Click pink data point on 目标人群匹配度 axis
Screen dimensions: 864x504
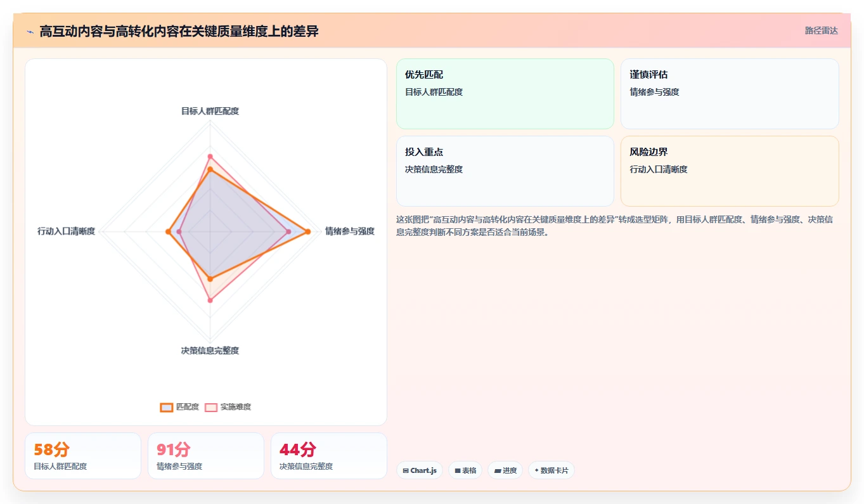click(x=210, y=156)
